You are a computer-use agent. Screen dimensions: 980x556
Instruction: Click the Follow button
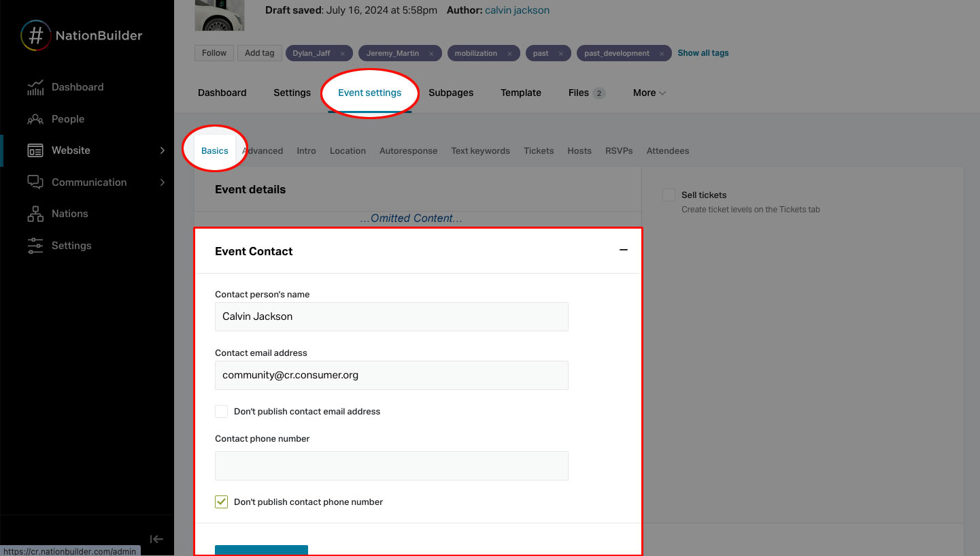214,52
